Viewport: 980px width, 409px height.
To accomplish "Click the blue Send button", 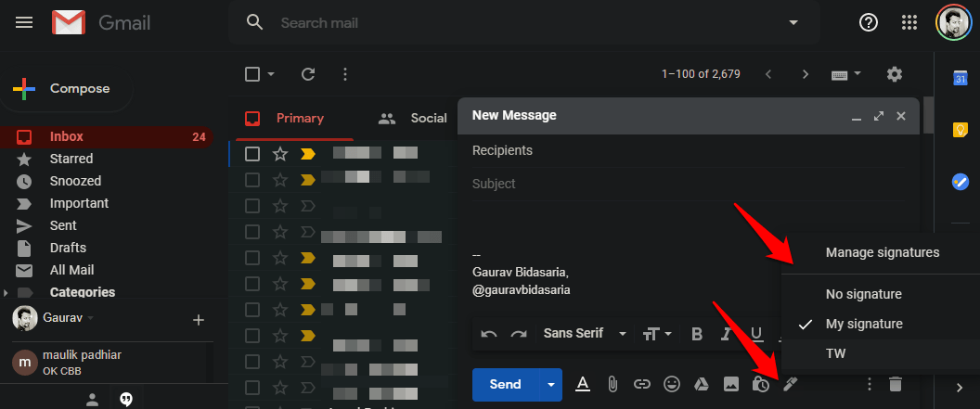I will pos(505,384).
